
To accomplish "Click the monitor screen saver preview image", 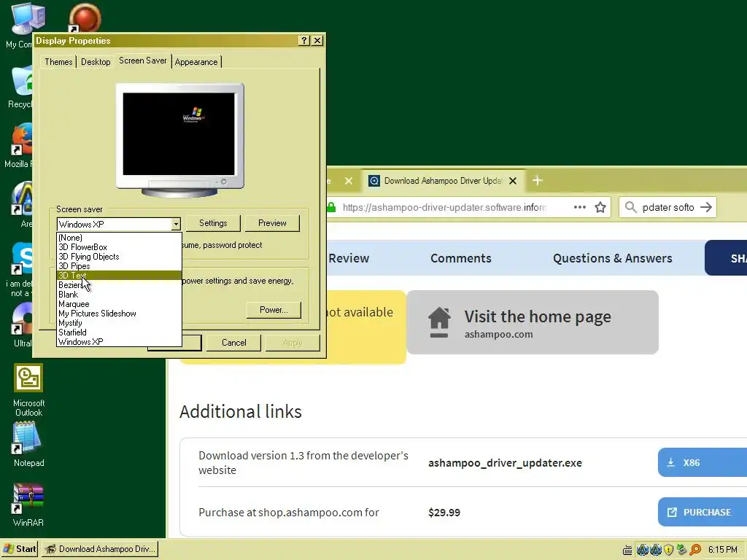I will 179,134.
